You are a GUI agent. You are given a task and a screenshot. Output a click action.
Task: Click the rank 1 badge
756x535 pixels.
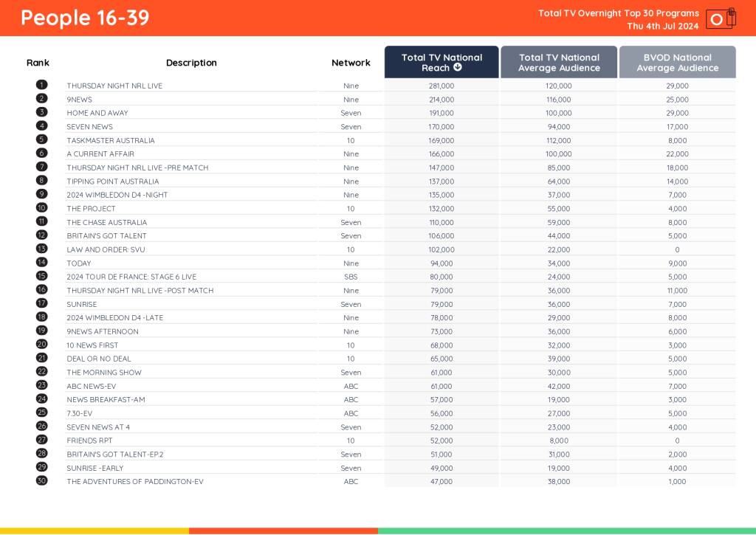click(41, 85)
